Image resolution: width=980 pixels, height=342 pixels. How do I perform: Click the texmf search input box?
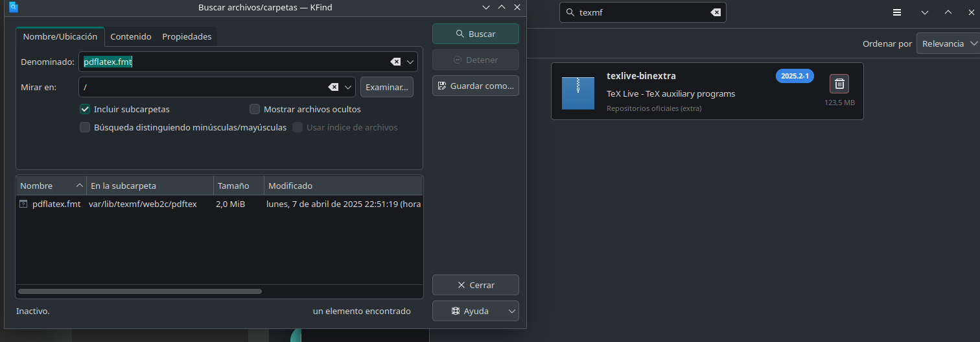coord(642,12)
